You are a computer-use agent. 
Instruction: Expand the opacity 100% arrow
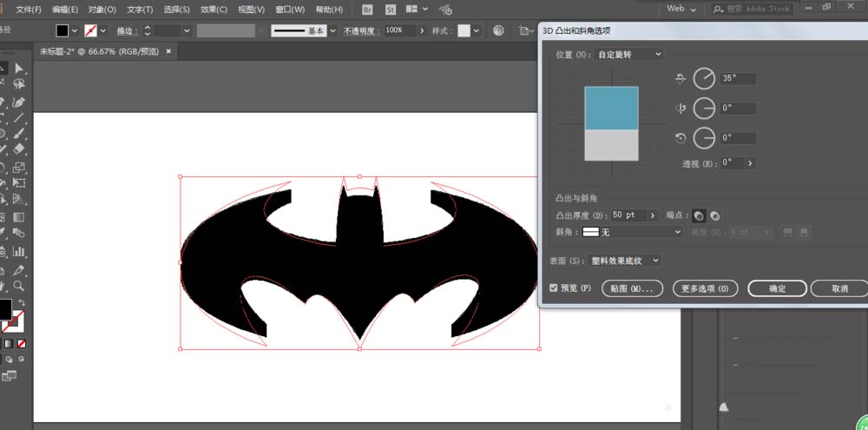[x=423, y=31]
